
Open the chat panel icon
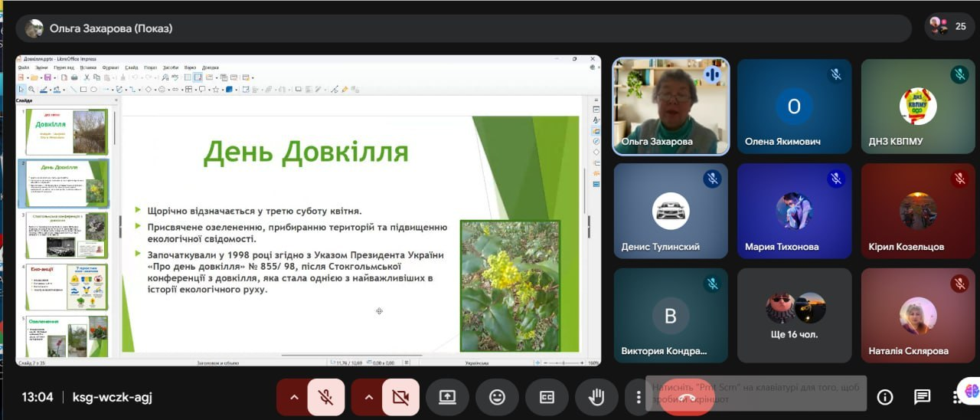pyautogui.click(x=923, y=397)
